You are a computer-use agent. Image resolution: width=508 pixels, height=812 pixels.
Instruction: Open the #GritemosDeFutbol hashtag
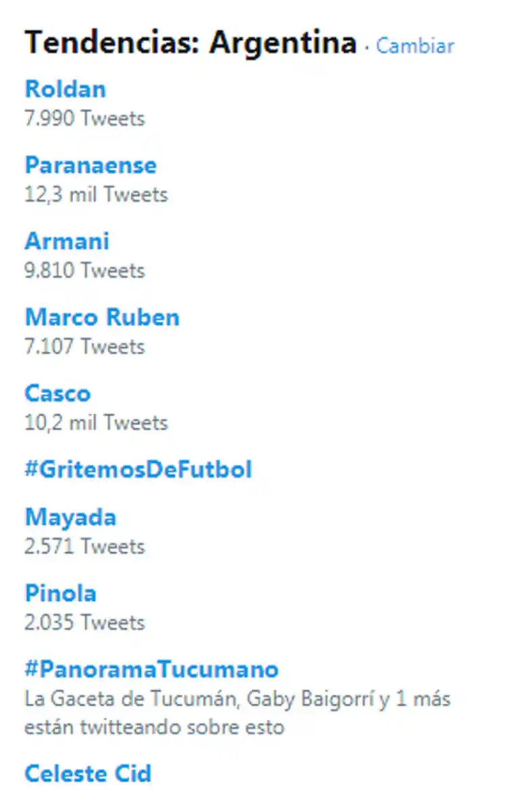(x=139, y=469)
